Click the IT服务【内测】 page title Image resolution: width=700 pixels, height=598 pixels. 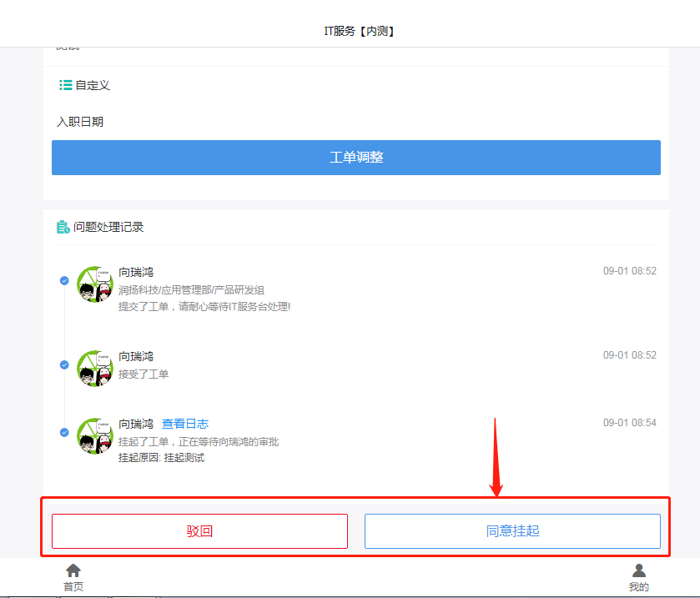[x=359, y=31]
